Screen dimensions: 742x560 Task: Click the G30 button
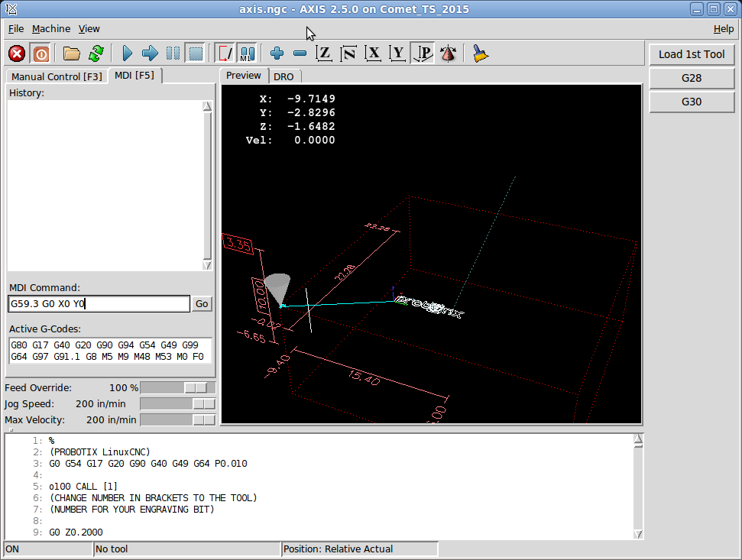coord(692,102)
